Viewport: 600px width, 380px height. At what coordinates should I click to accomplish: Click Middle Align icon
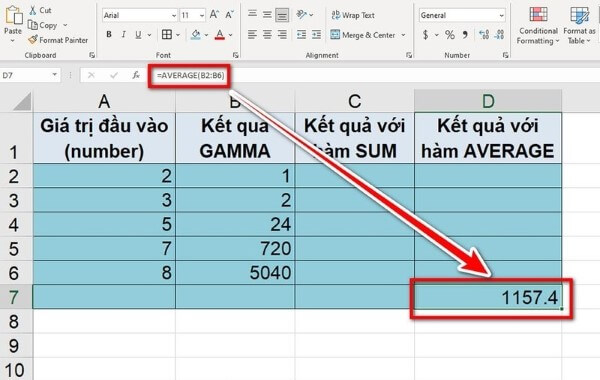tap(267, 15)
